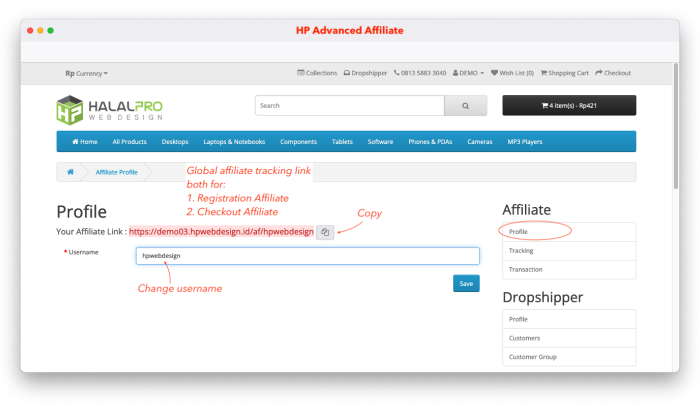Click the Username input field
The image size is (700, 410).
(307, 256)
